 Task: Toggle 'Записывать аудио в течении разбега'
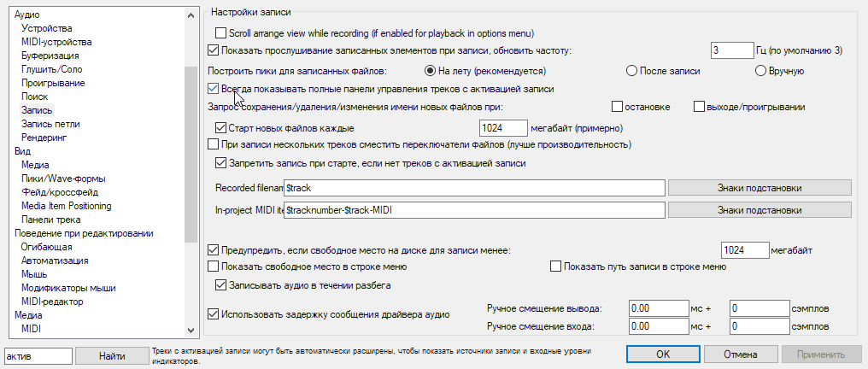(x=220, y=284)
